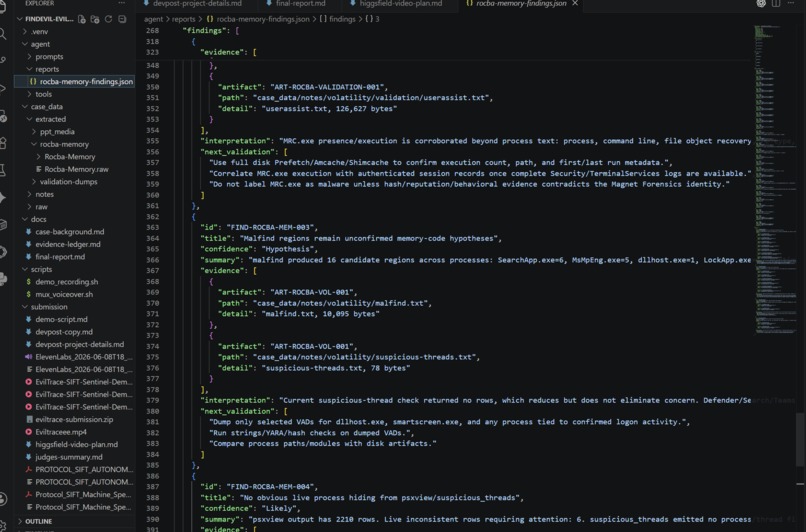Expand the validation-dumps folder

(x=75, y=181)
